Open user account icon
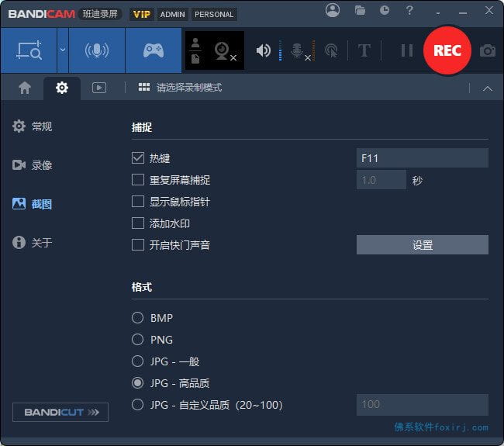 (x=333, y=10)
